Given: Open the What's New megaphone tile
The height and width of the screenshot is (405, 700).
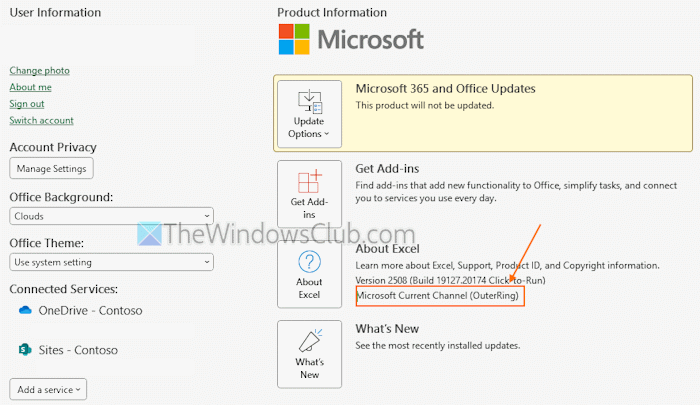Looking at the screenshot, I should click(x=309, y=353).
